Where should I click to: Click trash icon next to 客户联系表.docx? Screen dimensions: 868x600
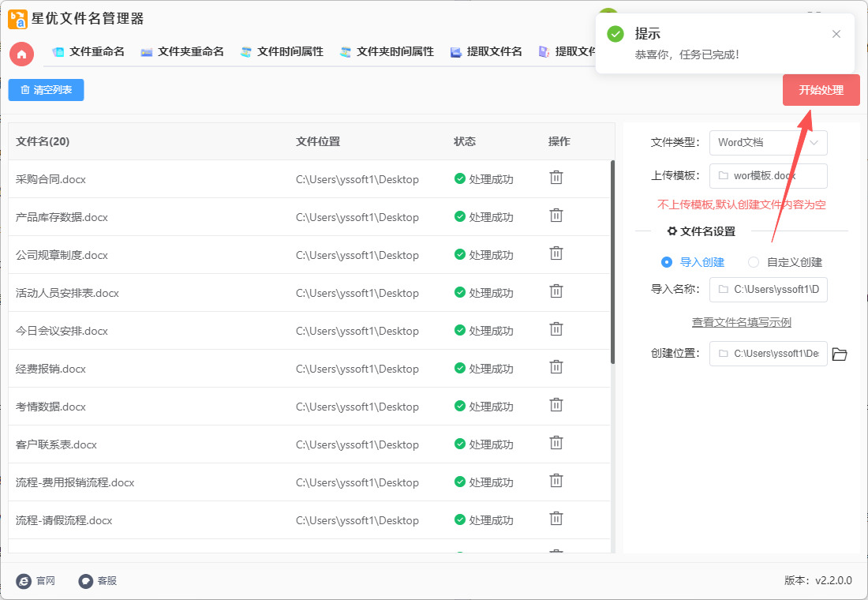556,443
